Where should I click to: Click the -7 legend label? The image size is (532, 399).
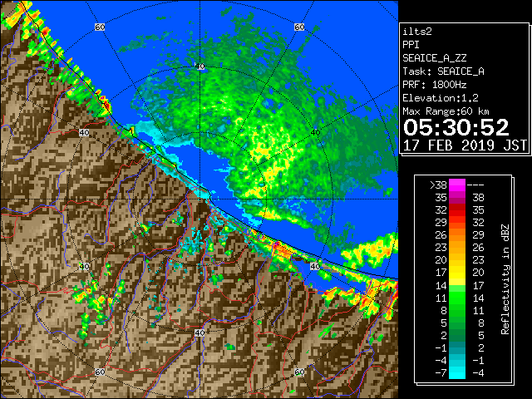point(441,372)
